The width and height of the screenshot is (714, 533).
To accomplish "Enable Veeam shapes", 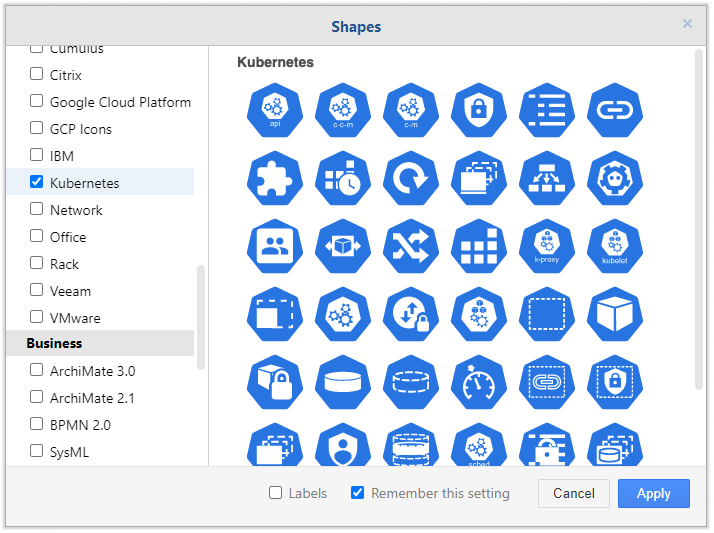I will [36, 290].
